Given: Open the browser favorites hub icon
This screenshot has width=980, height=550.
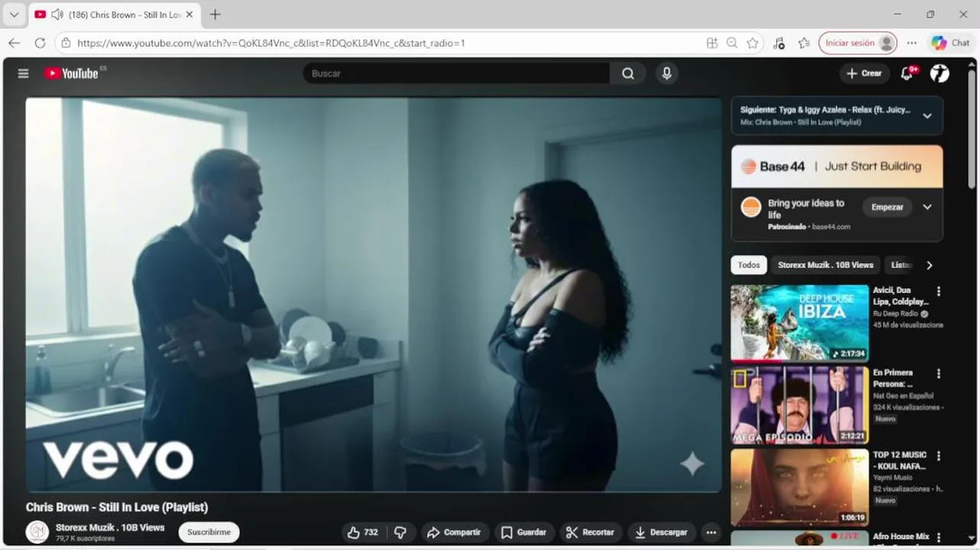Looking at the screenshot, I should click(804, 43).
